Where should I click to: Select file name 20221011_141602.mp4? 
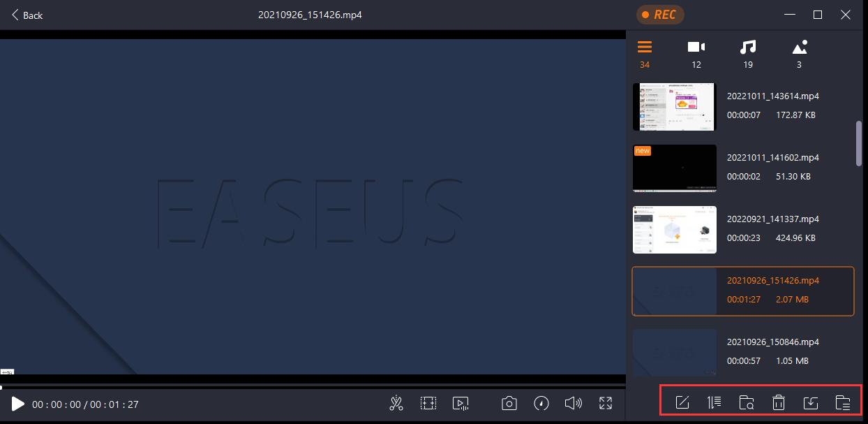click(x=773, y=158)
